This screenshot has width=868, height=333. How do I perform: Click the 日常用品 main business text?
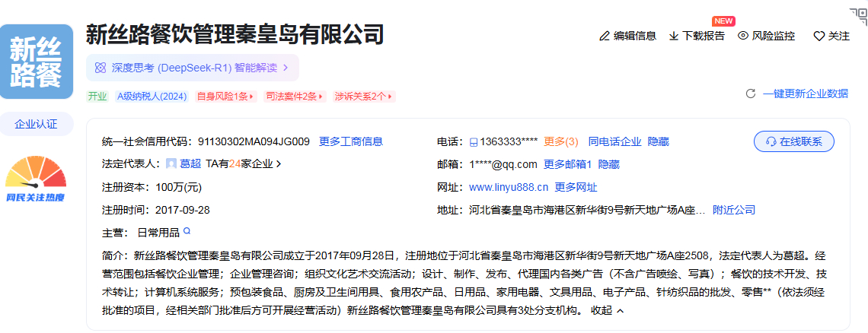(x=158, y=233)
